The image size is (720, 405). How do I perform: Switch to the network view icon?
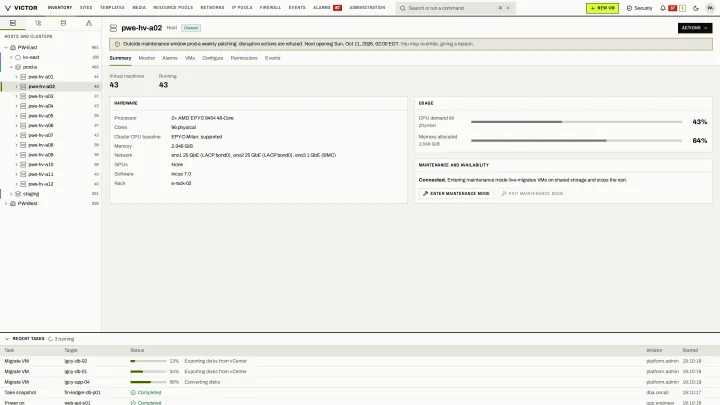pos(89,23)
